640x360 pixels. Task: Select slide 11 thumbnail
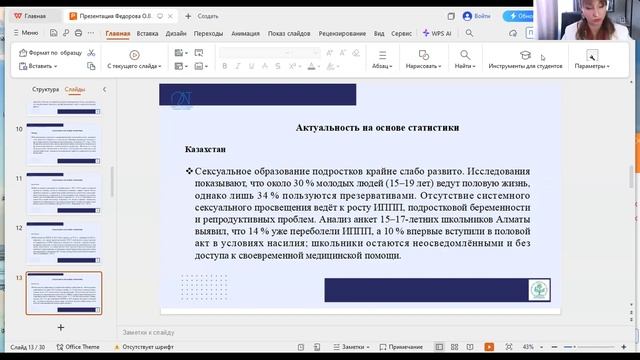tap(64, 193)
